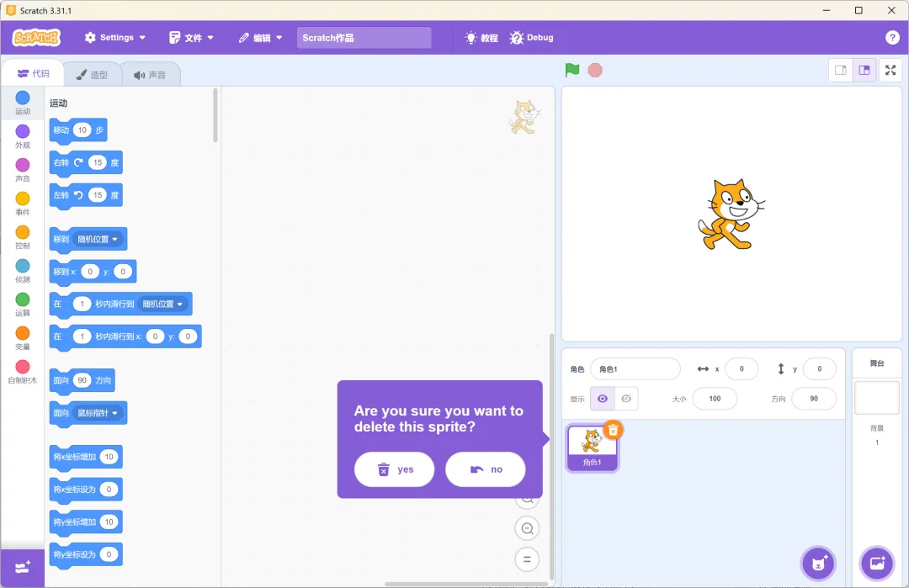Click the rotate clockwise arrow on 右转 block
909x588 pixels.
click(78, 162)
